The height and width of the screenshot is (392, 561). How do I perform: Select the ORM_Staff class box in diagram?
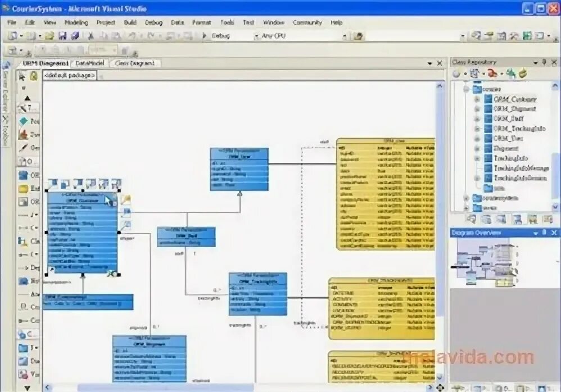186,236
